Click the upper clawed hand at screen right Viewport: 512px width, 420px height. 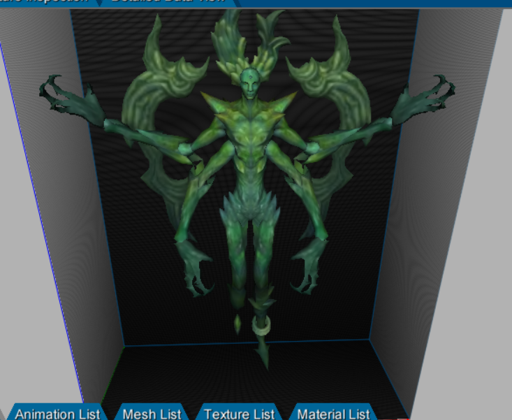tap(433, 94)
